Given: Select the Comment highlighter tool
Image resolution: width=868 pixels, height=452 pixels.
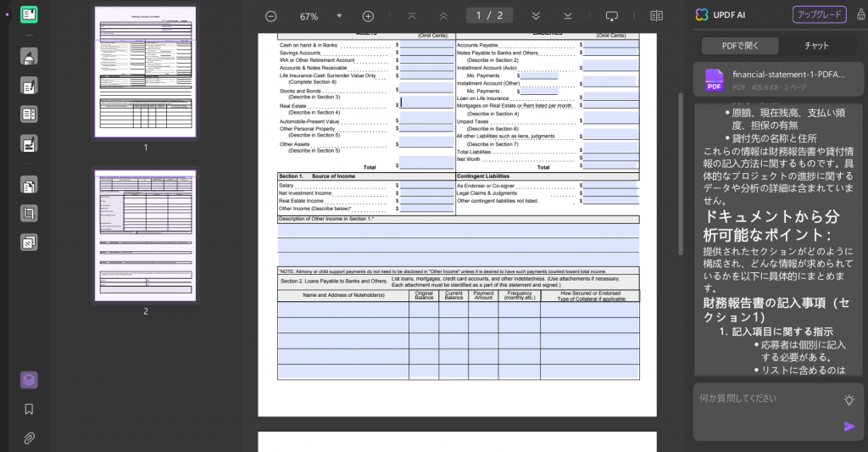Looking at the screenshot, I should coord(29,57).
